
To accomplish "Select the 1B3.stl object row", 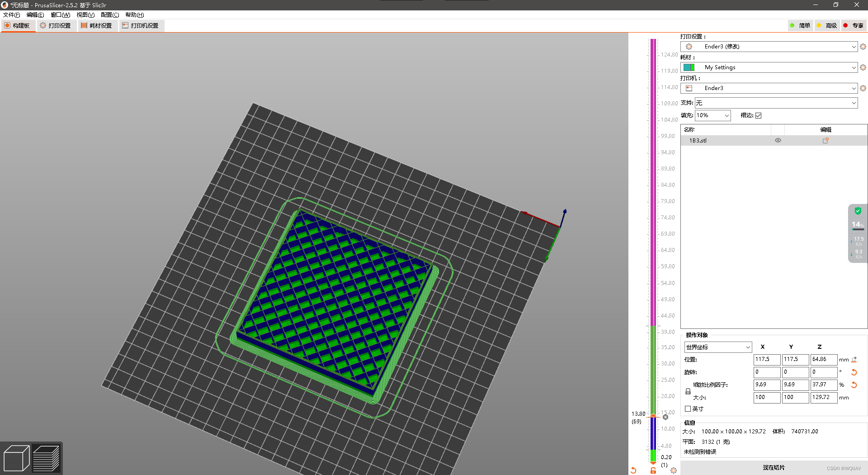I will (x=774, y=141).
